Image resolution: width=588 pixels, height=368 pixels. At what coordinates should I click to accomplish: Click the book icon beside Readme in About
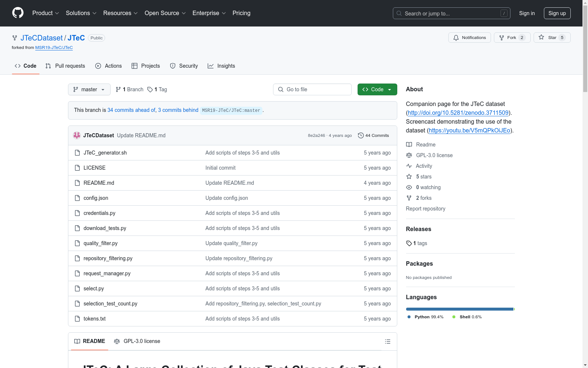[x=409, y=145]
